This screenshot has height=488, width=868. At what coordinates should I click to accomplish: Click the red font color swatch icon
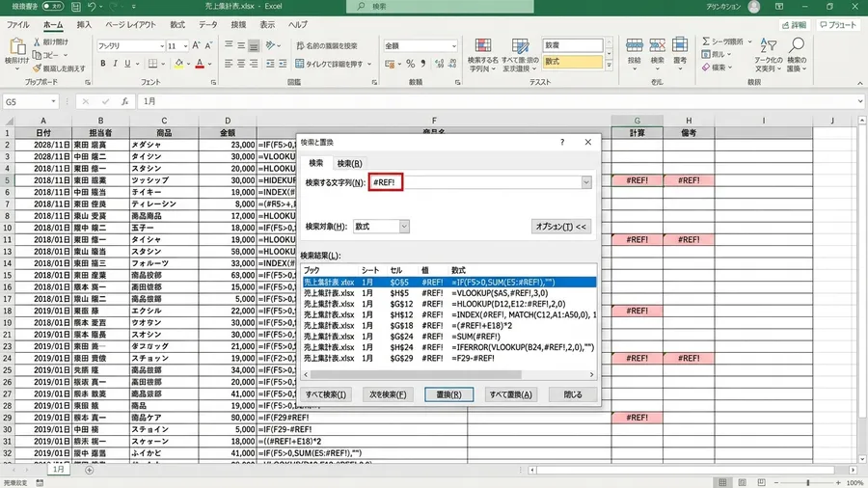pyautogui.click(x=201, y=64)
